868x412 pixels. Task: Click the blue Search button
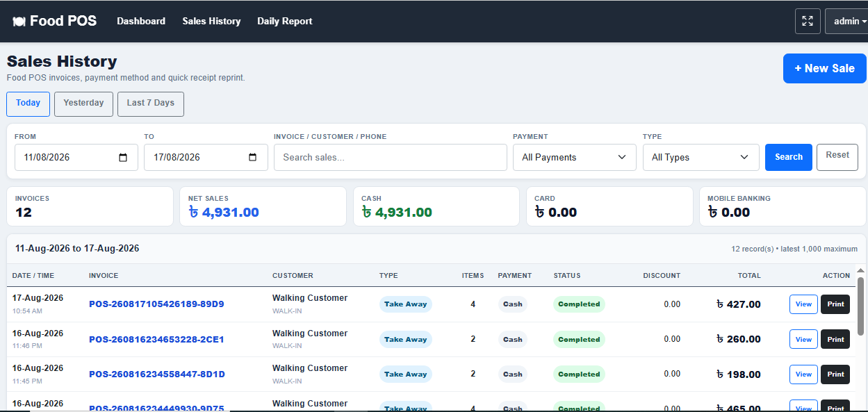tap(789, 157)
